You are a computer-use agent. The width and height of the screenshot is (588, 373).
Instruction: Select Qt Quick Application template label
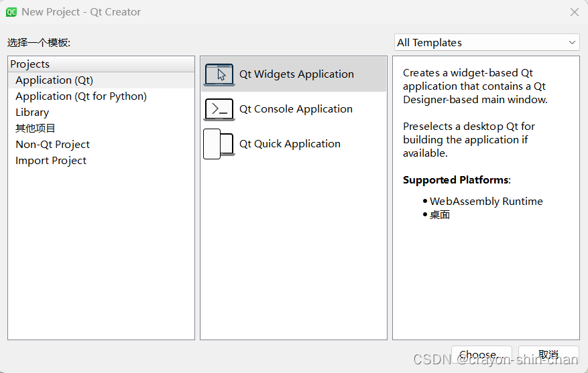pos(290,144)
